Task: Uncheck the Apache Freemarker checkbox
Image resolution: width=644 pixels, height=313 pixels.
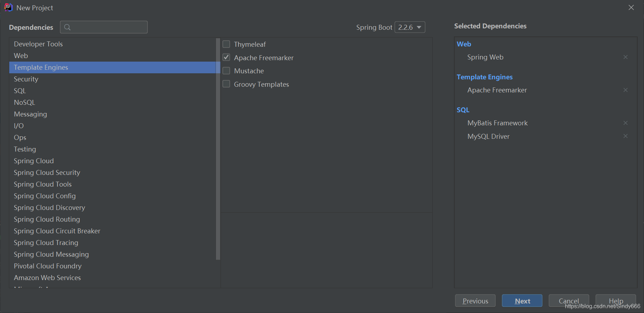Action: tap(226, 57)
